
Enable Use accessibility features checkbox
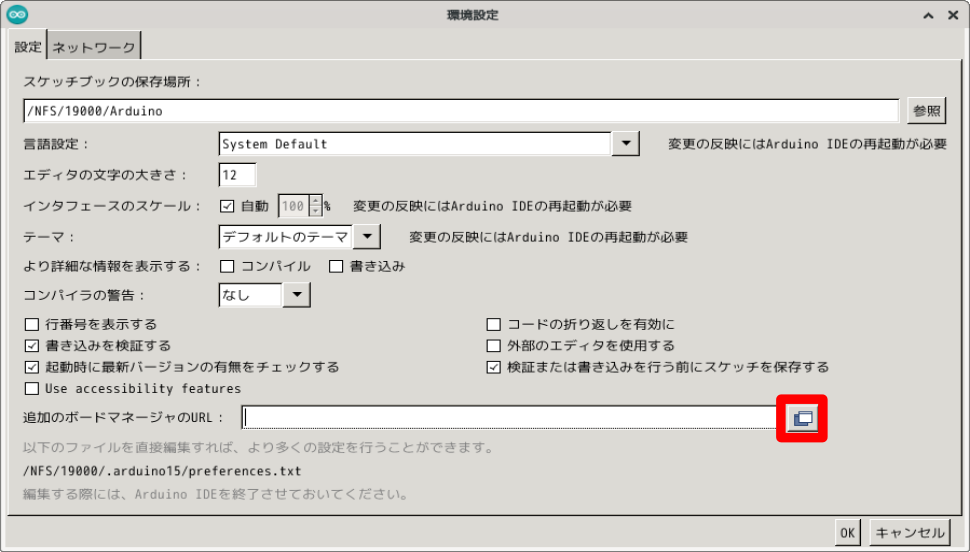click(x=32, y=389)
